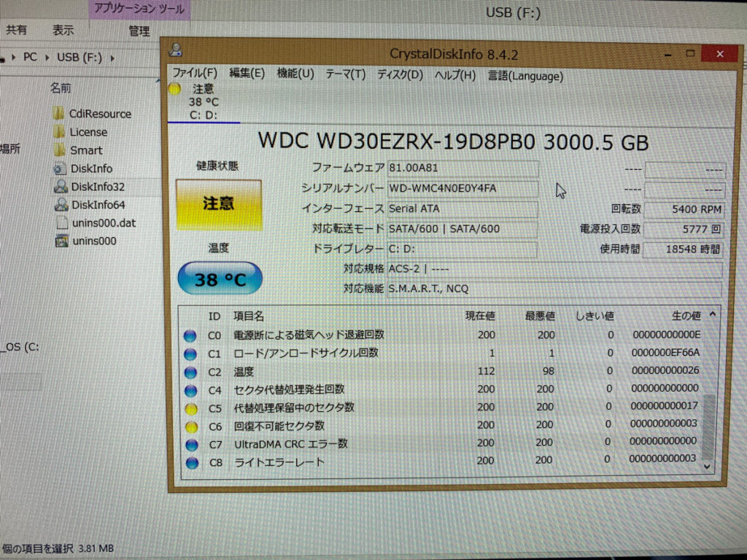
Task: Click the serial number field
Action: (462, 189)
